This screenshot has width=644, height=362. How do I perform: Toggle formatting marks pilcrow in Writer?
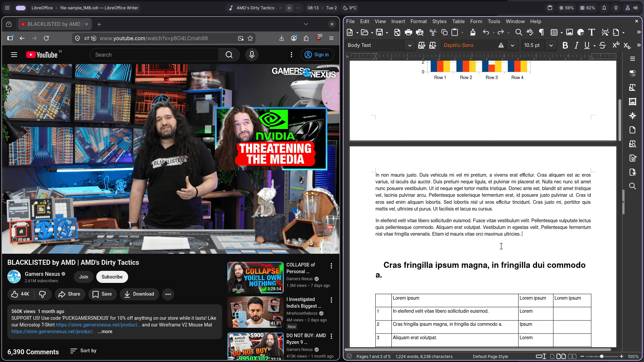(541, 32)
